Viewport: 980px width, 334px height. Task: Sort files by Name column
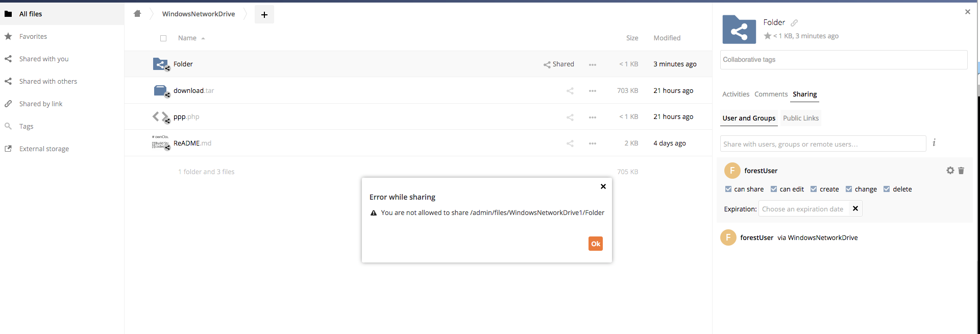click(x=187, y=38)
